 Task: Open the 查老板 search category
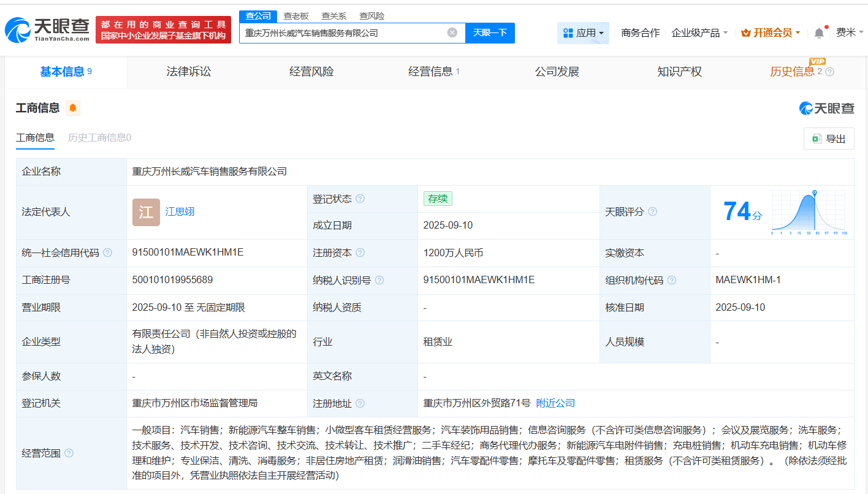296,16
